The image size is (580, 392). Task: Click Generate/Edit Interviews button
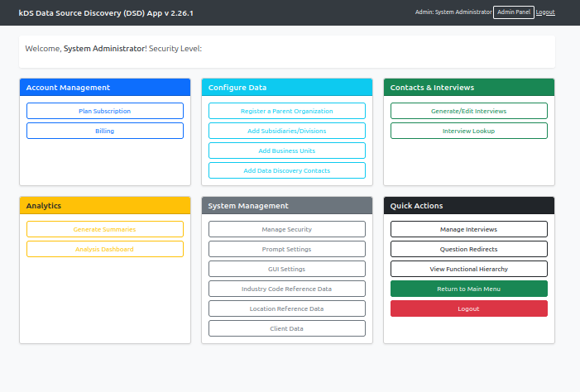[468, 111]
